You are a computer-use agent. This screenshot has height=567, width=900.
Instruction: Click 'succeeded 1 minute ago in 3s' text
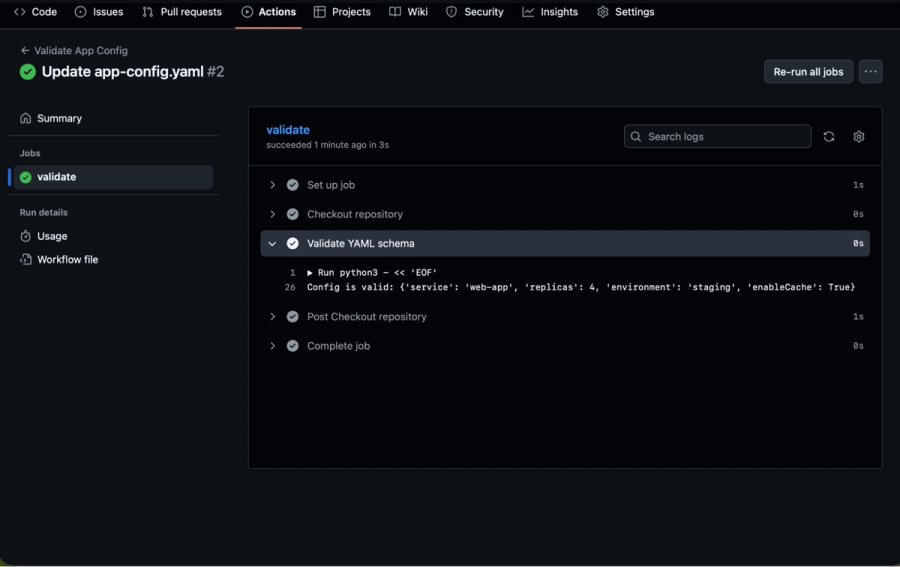pos(327,145)
